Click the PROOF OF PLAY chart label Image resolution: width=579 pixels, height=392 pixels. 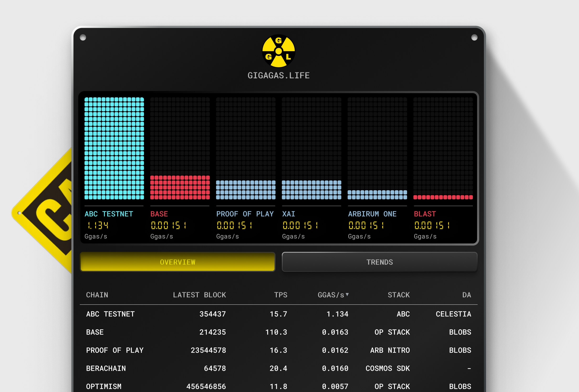[x=245, y=214]
